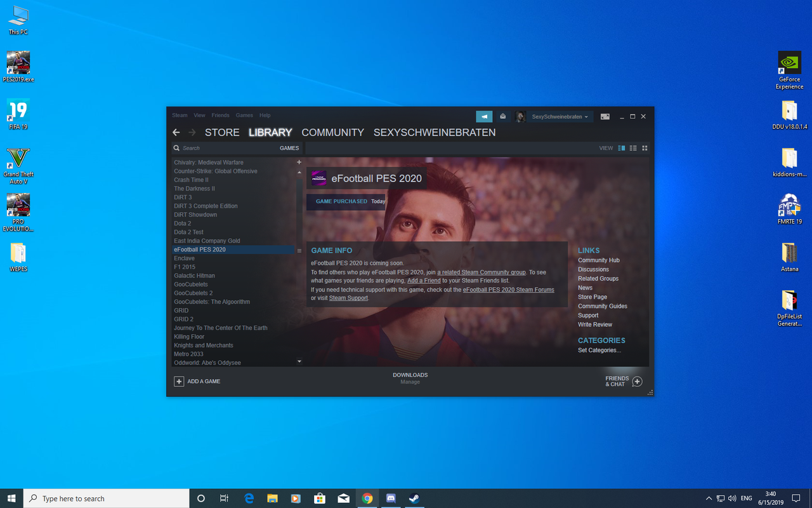Viewport: 812px width, 508px height.
Task: Open Steam inbox with the envelope icon
Action: point(503,116)
